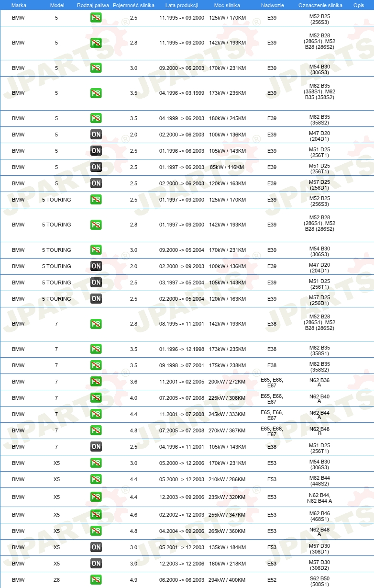Click the Lata produkcji column header
The height and width of the screenshot is (588, 374).
pyautogui.click(x=182, y=5)
